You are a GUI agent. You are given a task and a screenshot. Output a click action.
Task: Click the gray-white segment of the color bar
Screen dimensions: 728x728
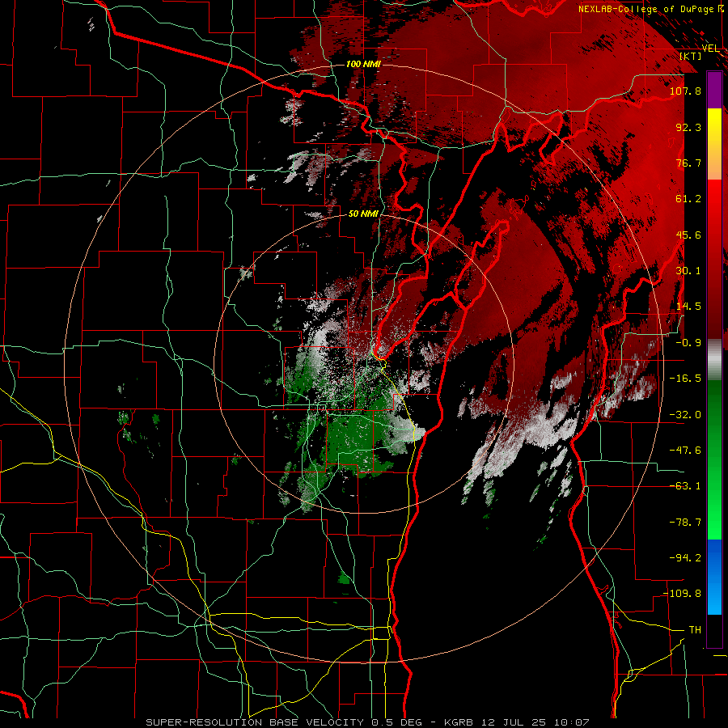[x=714, y=360]
